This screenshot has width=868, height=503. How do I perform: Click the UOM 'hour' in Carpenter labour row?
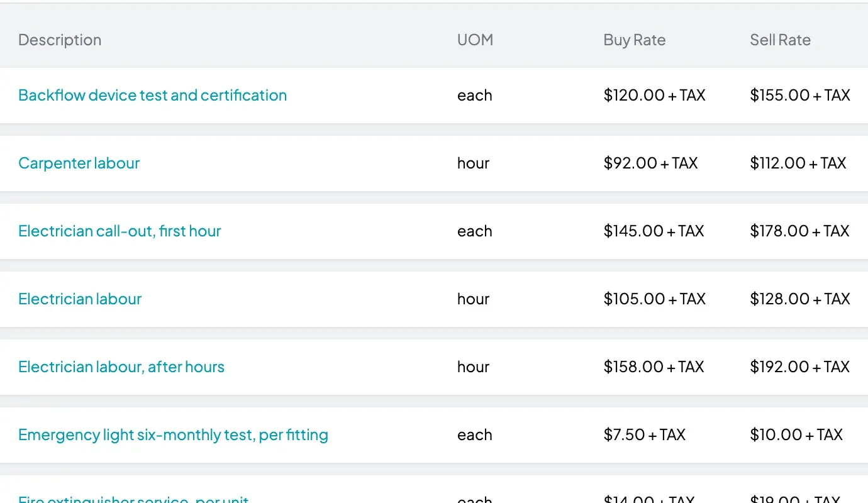(473, 163)
